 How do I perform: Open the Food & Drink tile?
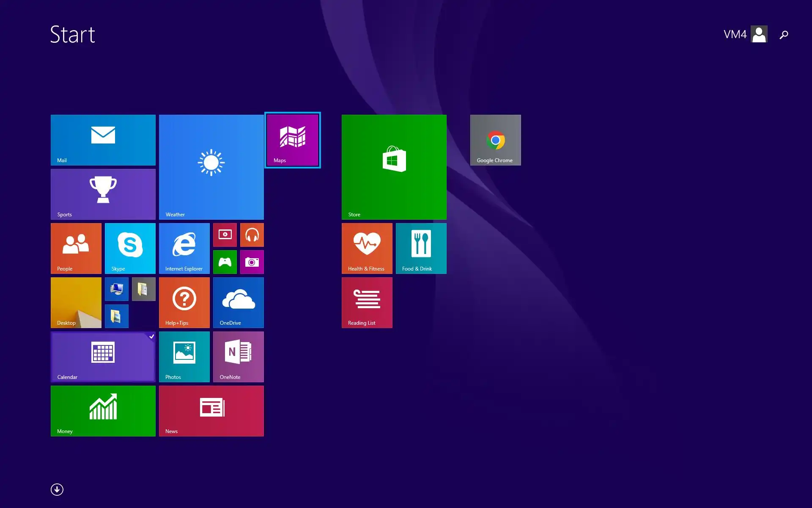point(421,248)
